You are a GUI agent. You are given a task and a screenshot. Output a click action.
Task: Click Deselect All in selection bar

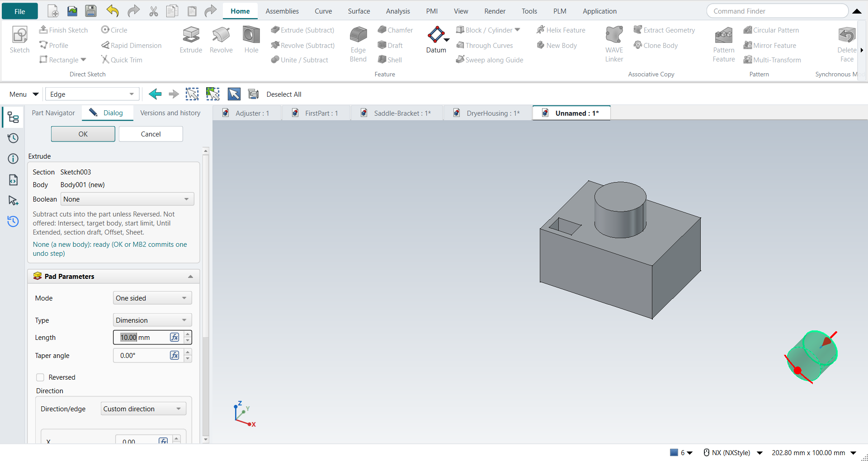284,94
